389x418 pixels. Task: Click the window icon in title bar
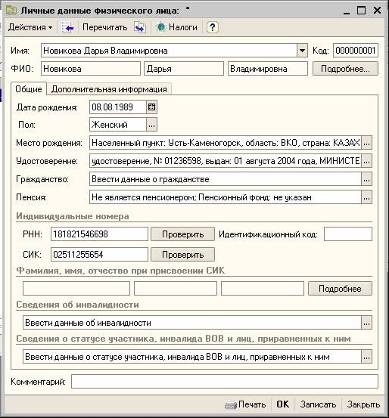(12, 11)
